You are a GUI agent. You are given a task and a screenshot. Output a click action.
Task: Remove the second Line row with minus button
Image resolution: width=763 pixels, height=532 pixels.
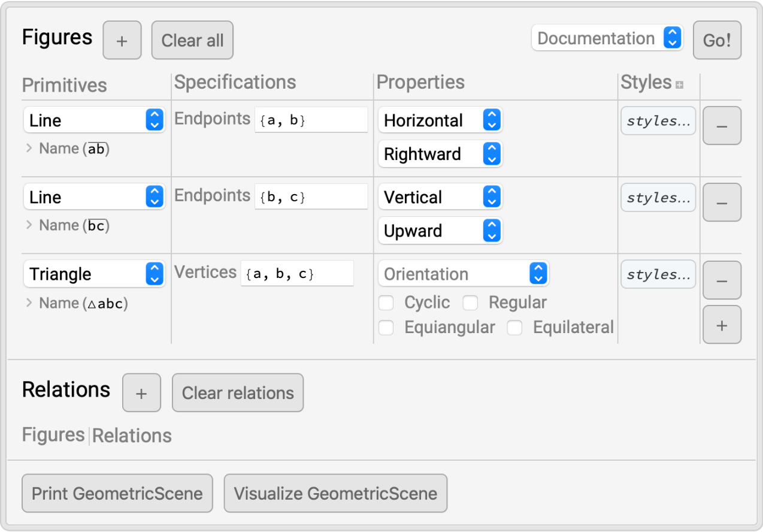722,202
